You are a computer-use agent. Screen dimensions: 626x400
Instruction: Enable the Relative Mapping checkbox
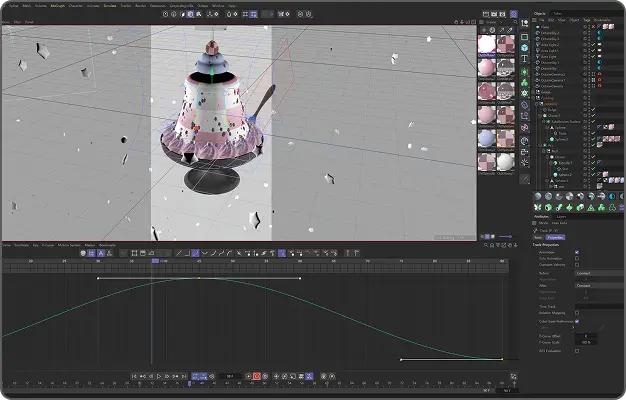(x=577, y=313)
